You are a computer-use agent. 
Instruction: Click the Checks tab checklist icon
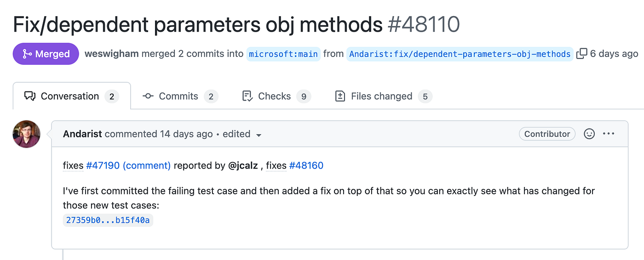click(247, 96)
